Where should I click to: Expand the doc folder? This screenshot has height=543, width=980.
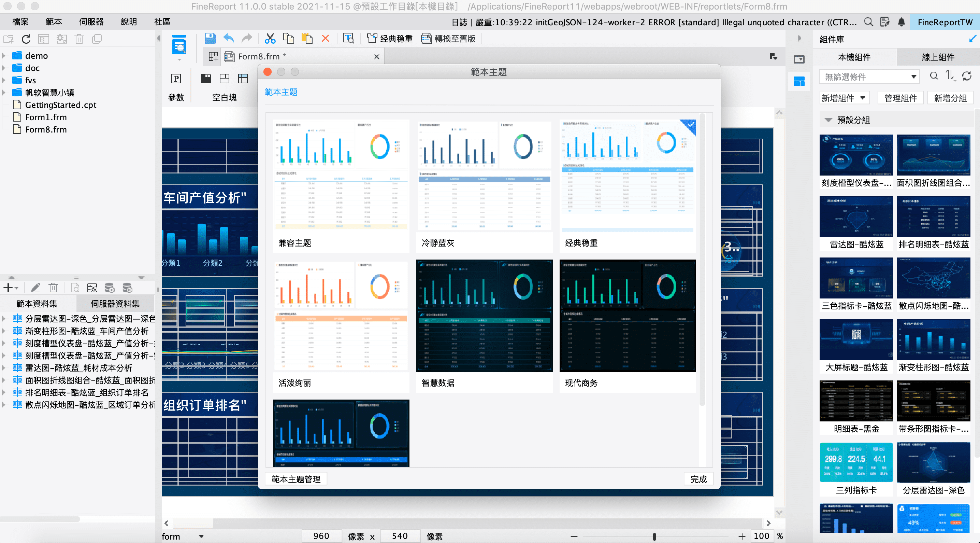coord(4,68)
